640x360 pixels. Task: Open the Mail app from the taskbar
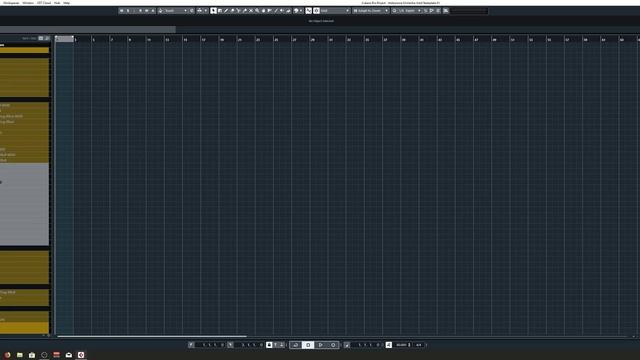[69, 355]
